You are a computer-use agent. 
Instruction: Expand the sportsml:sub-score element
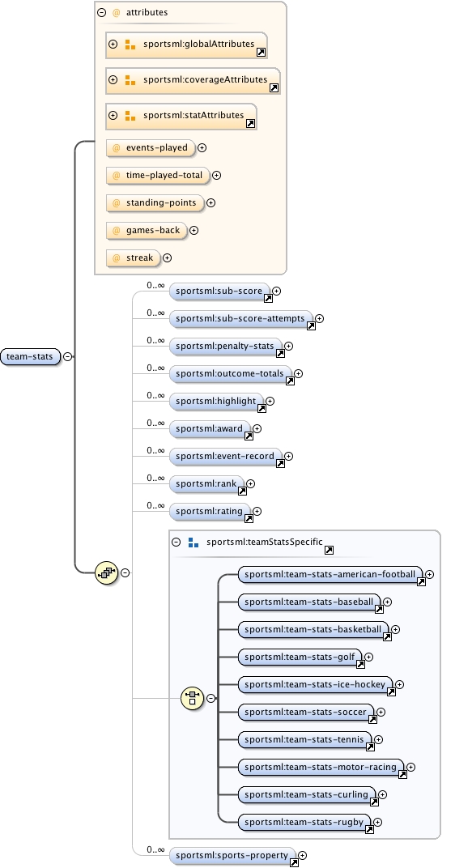276,291
